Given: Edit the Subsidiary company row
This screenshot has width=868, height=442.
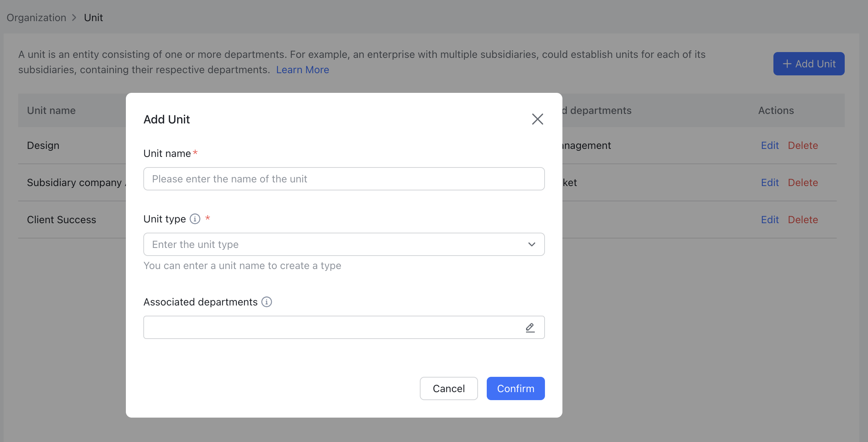Looking at the screenshot, I should point(769,182).
